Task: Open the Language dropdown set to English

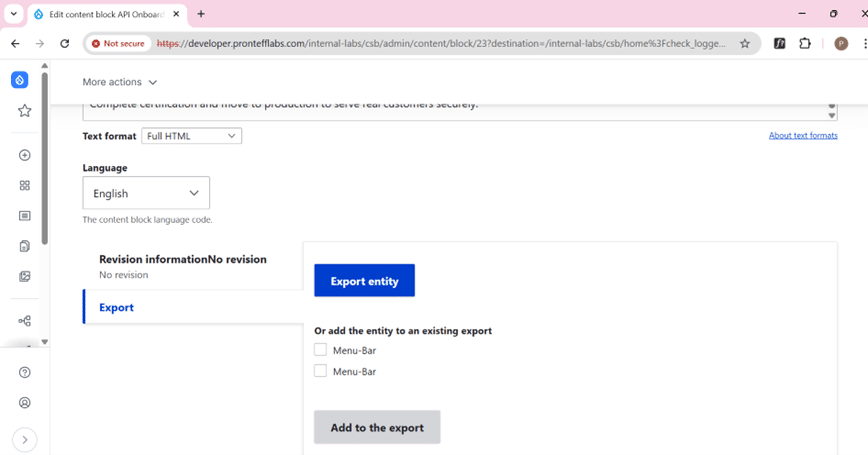Action: [x=146, y=193]
